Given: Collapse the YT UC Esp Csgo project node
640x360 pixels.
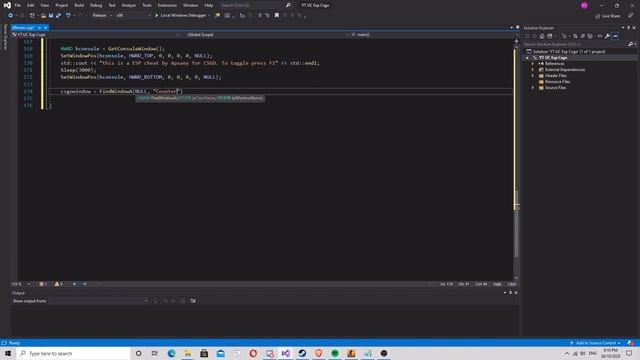Looking at the screenshot, I should [527, 58].
